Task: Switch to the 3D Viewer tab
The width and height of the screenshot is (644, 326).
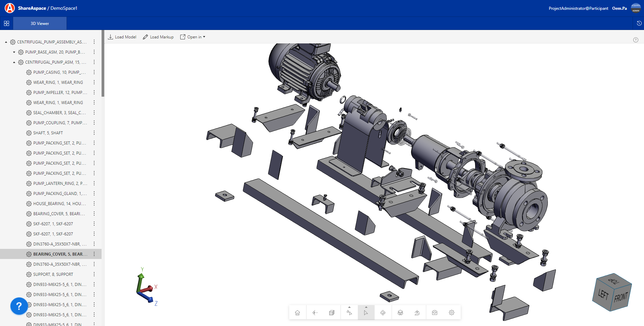Action: click(x=40, y=24)
